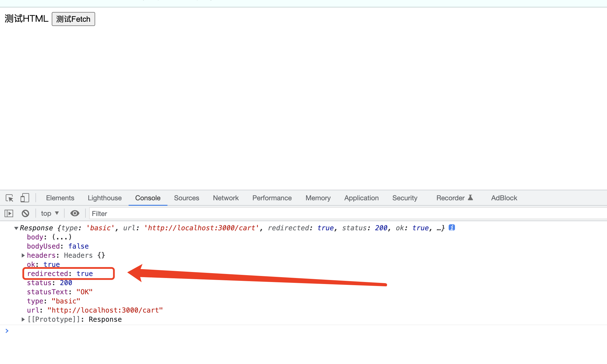Click the localhost cart url value

105,310
